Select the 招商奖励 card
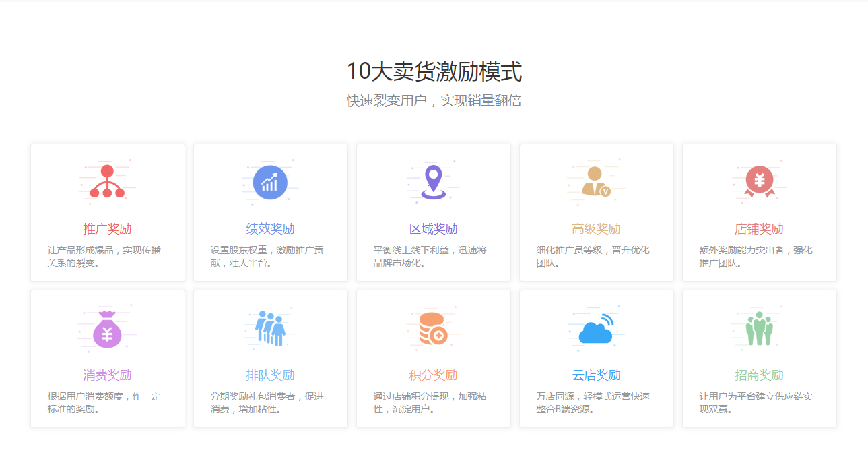 [759, 359]
